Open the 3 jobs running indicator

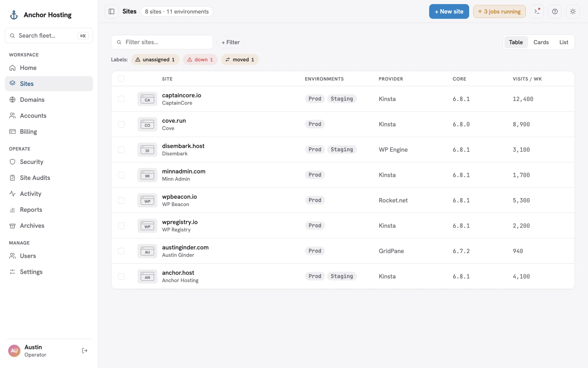click(499, 11)
